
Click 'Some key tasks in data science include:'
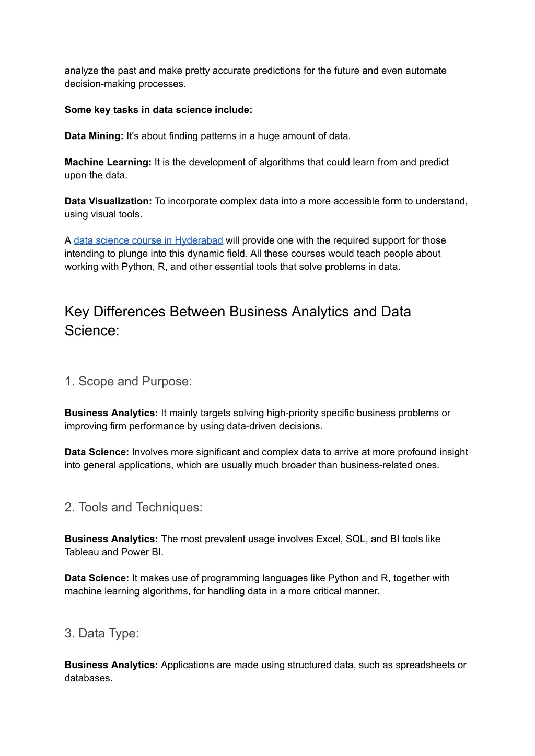158,110
